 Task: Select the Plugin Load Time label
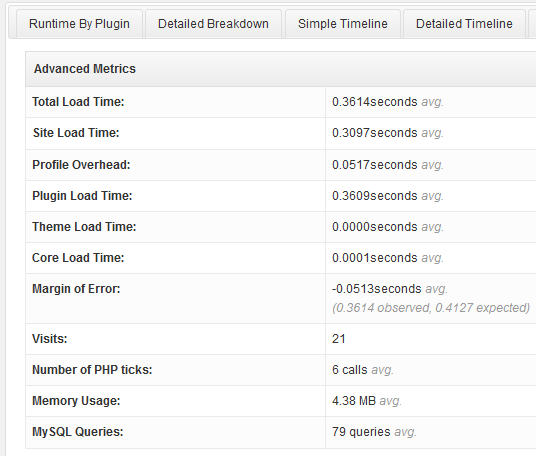pyautogui.click(x=82, y=196)
